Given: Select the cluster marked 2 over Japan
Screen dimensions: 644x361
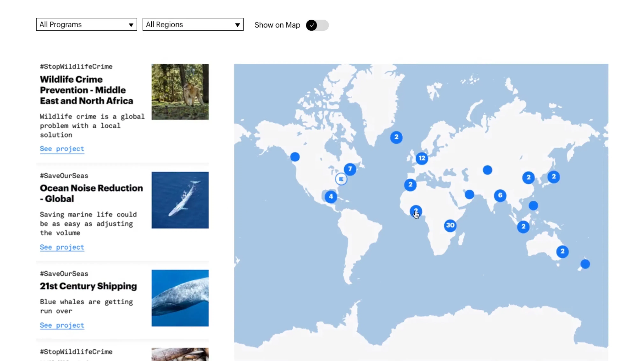Looking at the screenshot, I should coord(554,177).
